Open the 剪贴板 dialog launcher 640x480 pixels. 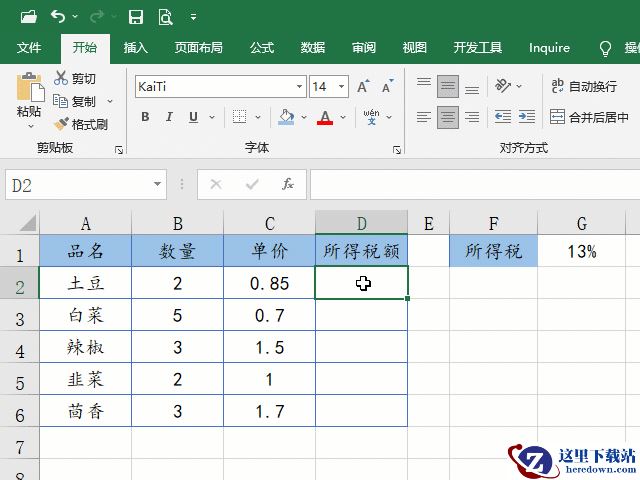point(119,150)
